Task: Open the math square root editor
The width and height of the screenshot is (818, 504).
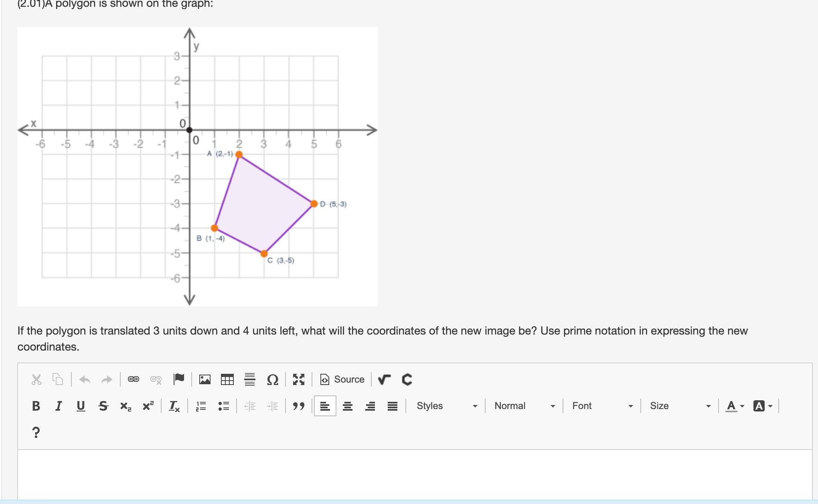Action: pyautogui.click(x=384, y=379)
